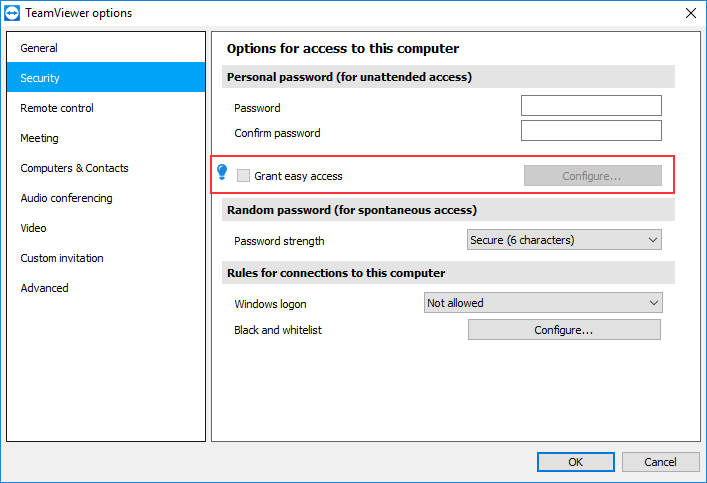Select Custom invitation category

pyautogui.click(x=106, y=258)
